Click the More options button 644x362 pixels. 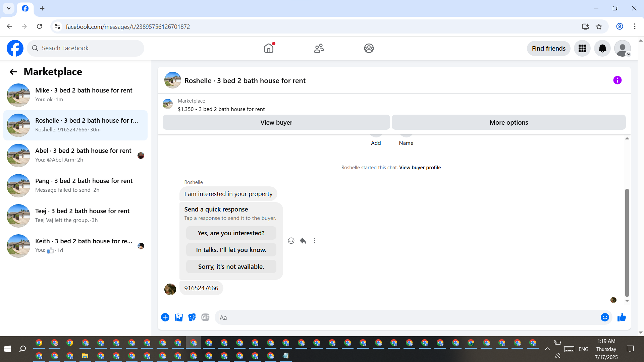click(508, 122)
